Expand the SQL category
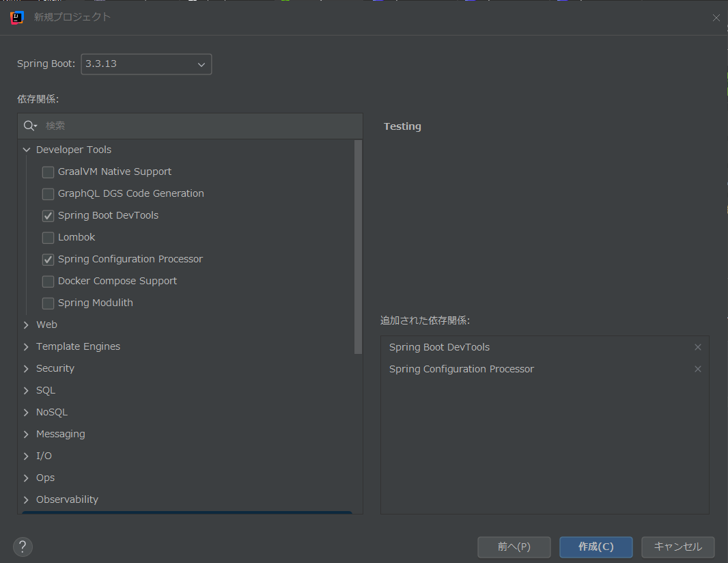 27,390
